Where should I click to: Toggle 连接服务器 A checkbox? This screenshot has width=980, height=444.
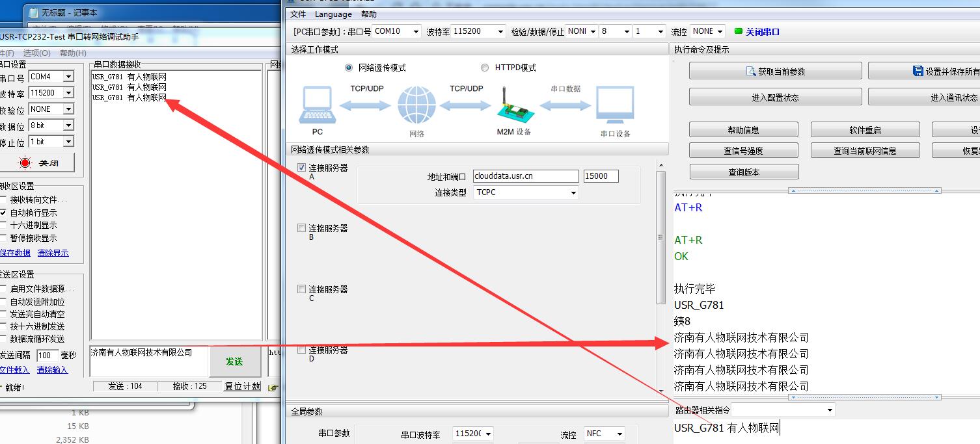click(x=301, y=168)
